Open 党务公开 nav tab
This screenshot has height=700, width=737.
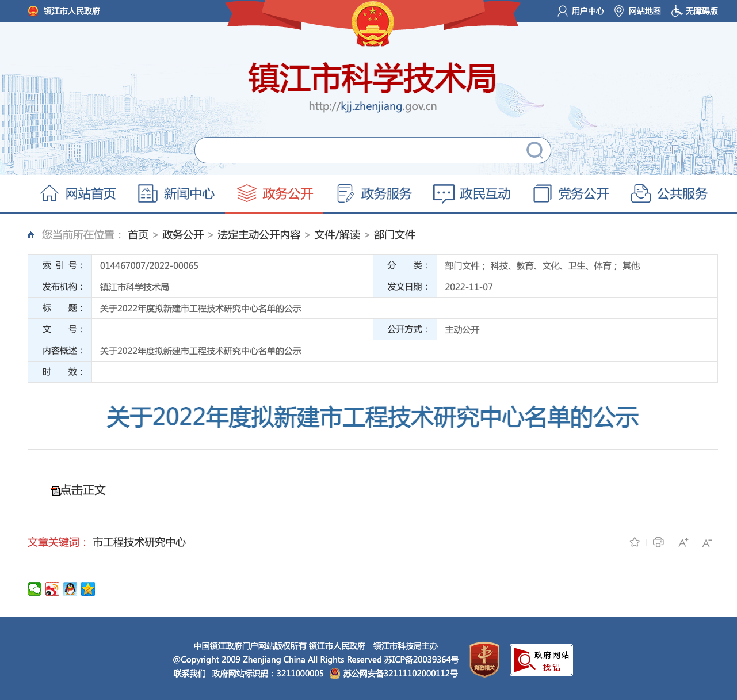tap(571, 193)
